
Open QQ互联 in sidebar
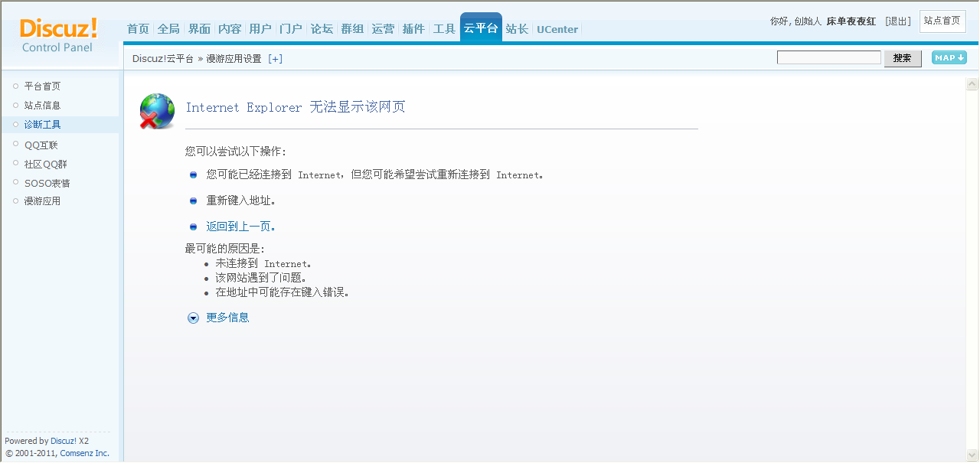[x=41, y=145]
